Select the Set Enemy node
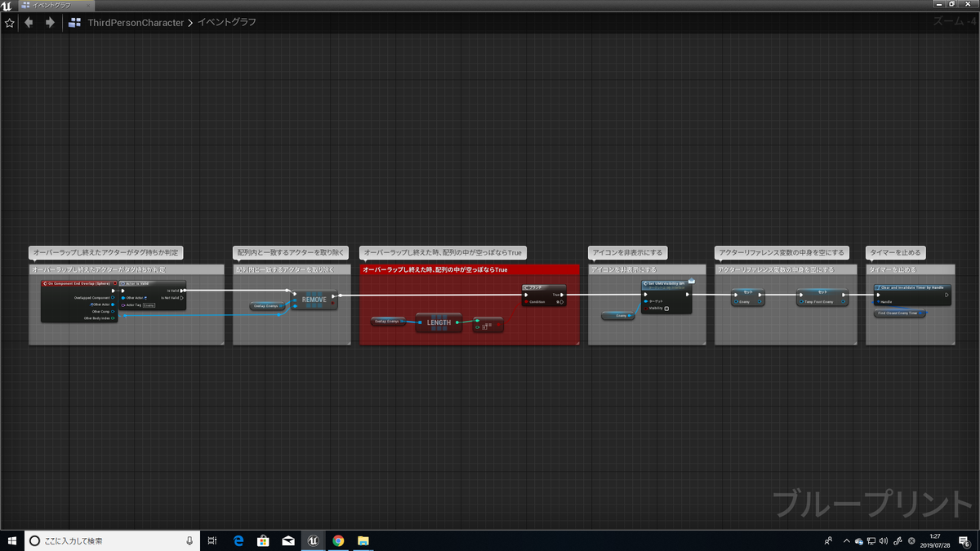This screenshot has height=551, width=980. [x=747, y=296]
